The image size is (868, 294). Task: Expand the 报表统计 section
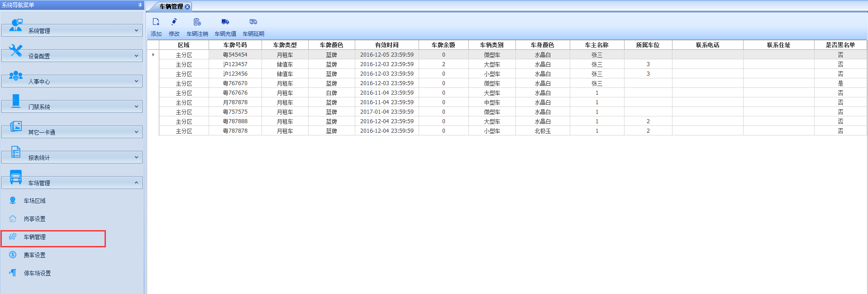click(x=72, y=157)
